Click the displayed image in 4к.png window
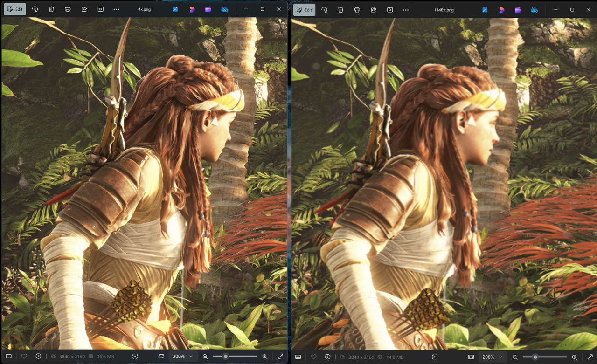Screen dimensions: 597x364 pos(144,183)
